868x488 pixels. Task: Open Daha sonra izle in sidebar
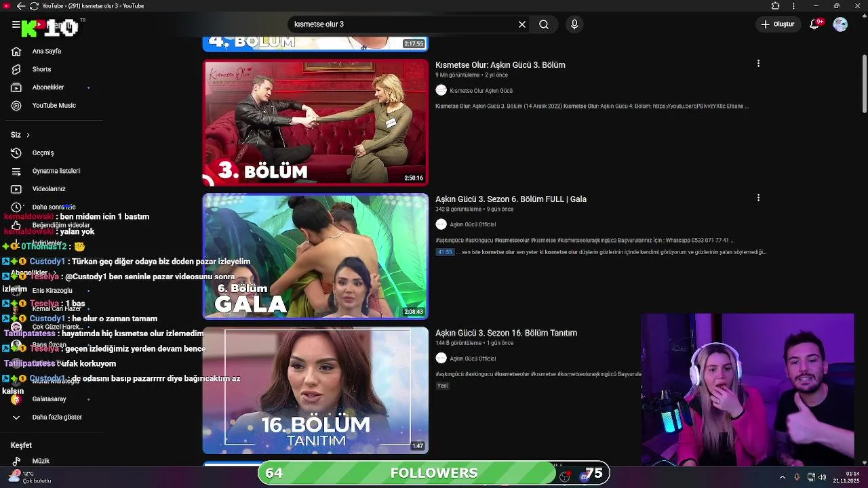point(54,207)
